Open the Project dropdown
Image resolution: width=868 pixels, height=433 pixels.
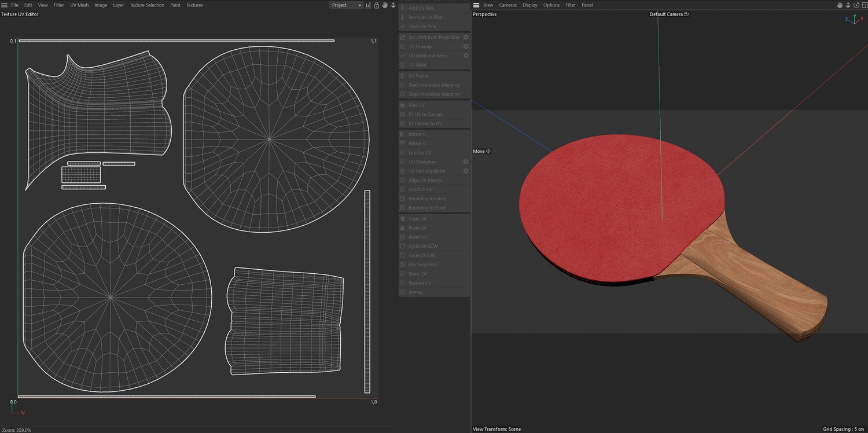click(x=346, y=5)
